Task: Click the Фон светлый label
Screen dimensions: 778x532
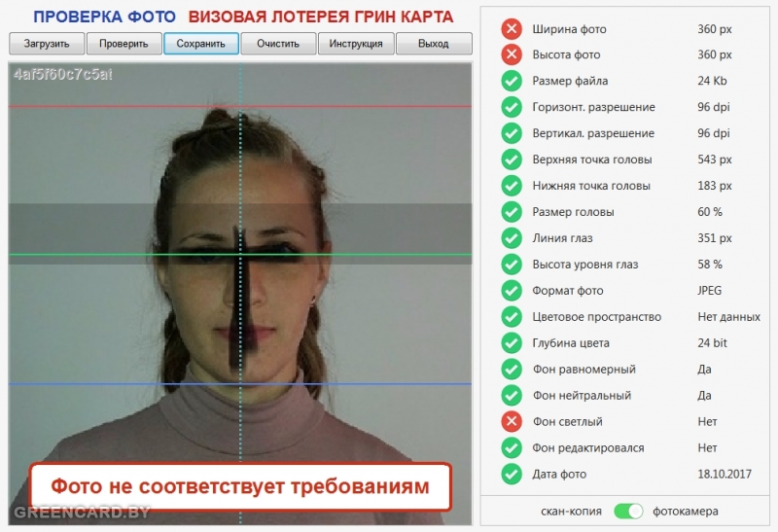Action: click(567, 422)
